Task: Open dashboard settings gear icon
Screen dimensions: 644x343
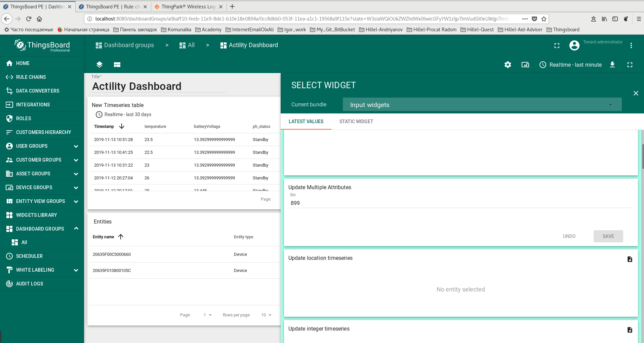Action: click(508, 65)
